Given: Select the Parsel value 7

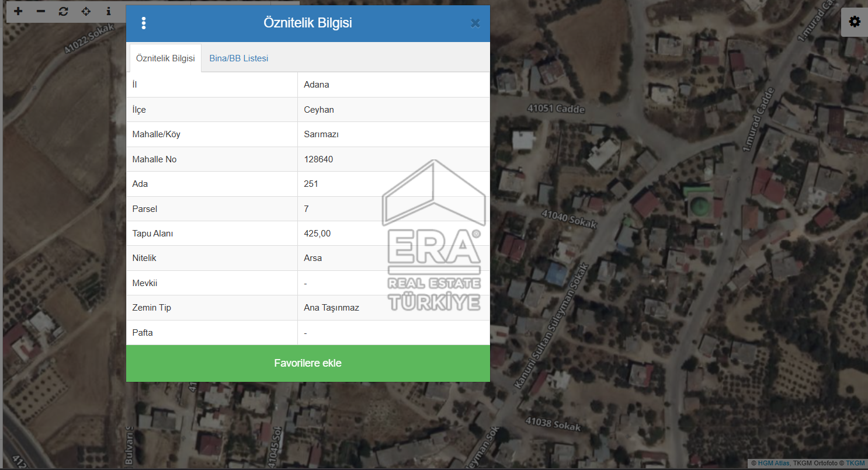Looking at the screenshot, I should 307,209.
